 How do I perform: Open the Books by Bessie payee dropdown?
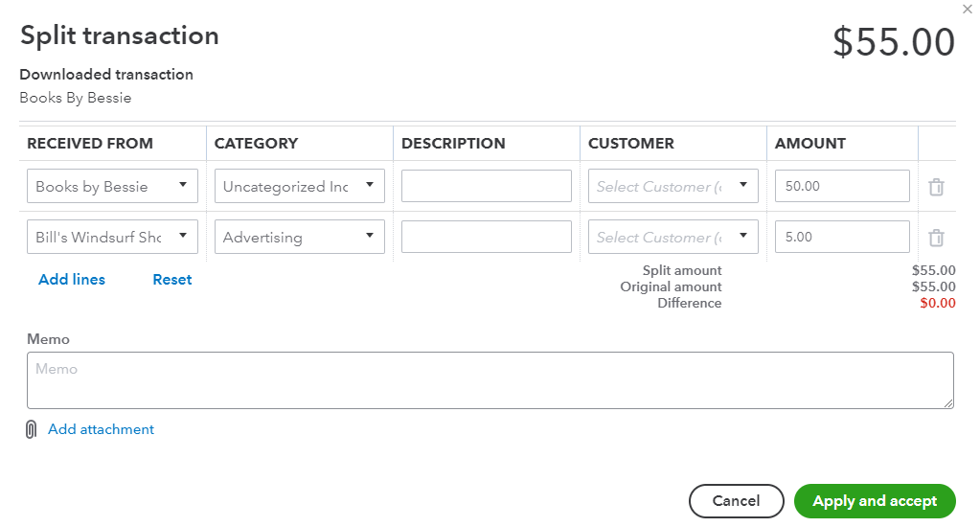click(x=112, y=186)
